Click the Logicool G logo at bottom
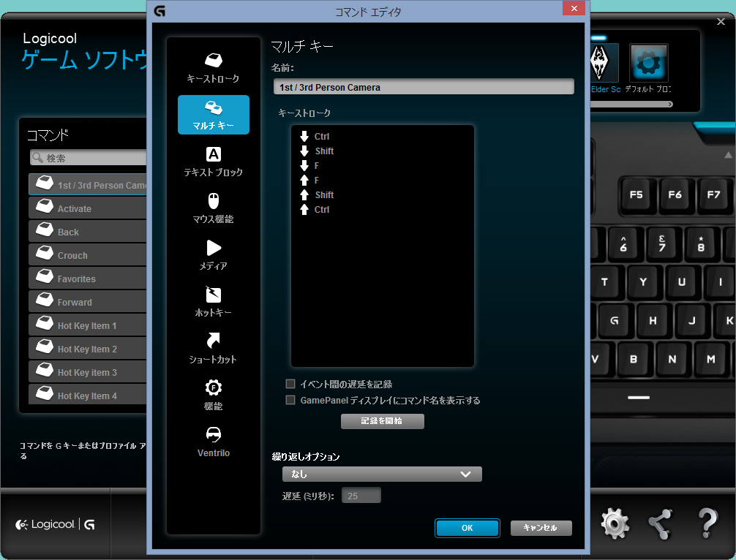 [55, 524]
